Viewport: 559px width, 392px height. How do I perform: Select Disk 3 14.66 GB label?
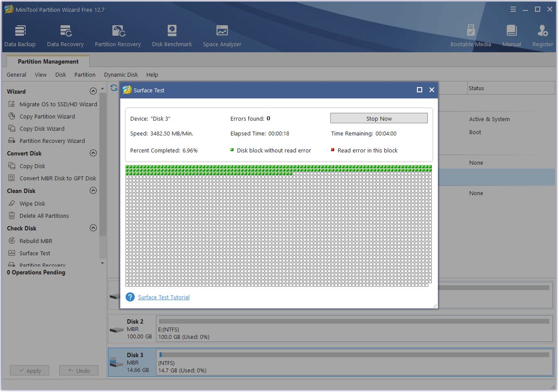[x=138, y=370]
